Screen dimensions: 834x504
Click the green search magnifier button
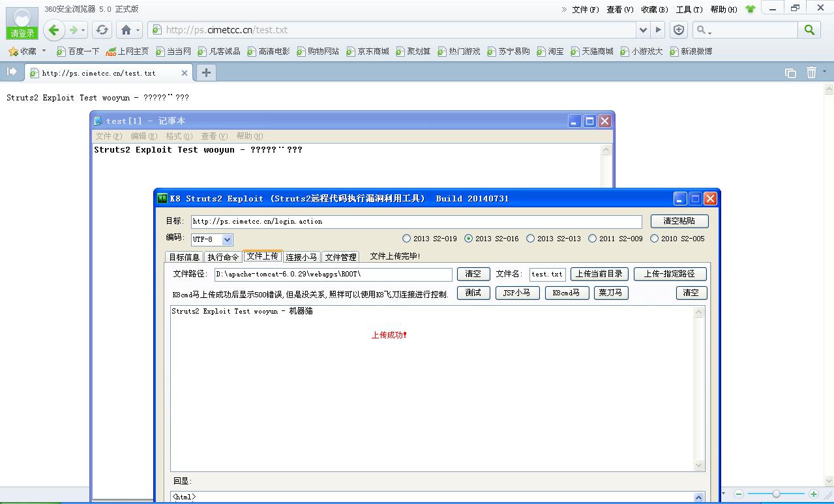click(809, 29)
